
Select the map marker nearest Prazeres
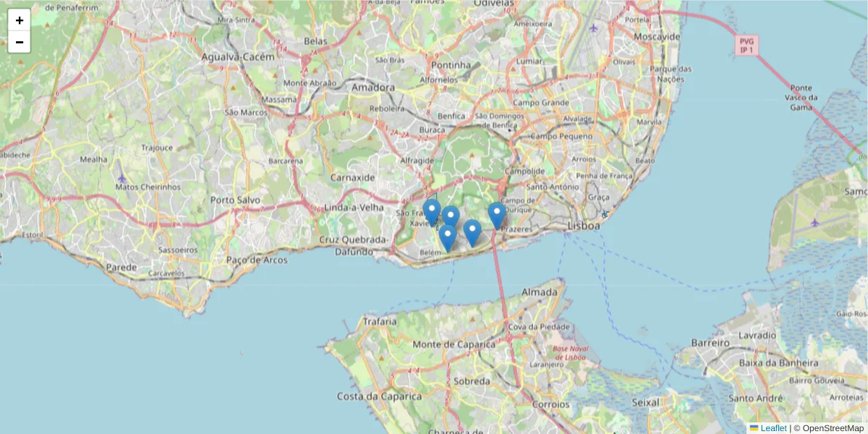497,216
